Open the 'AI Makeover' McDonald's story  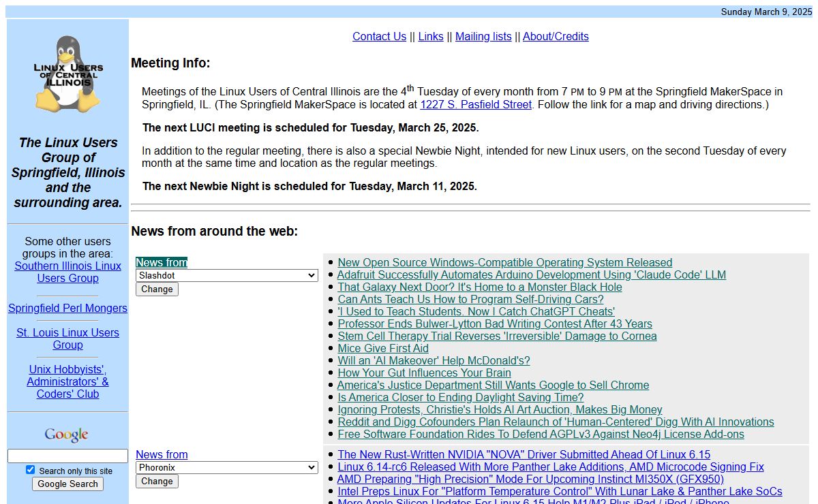[x=434, y=361]
